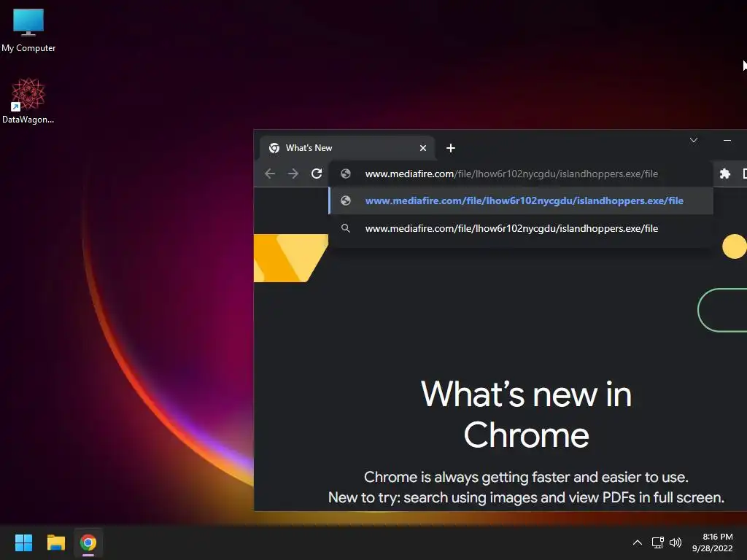
Task: Open the DataWagon desktop shortcut
Action: [x=28, y=101]
